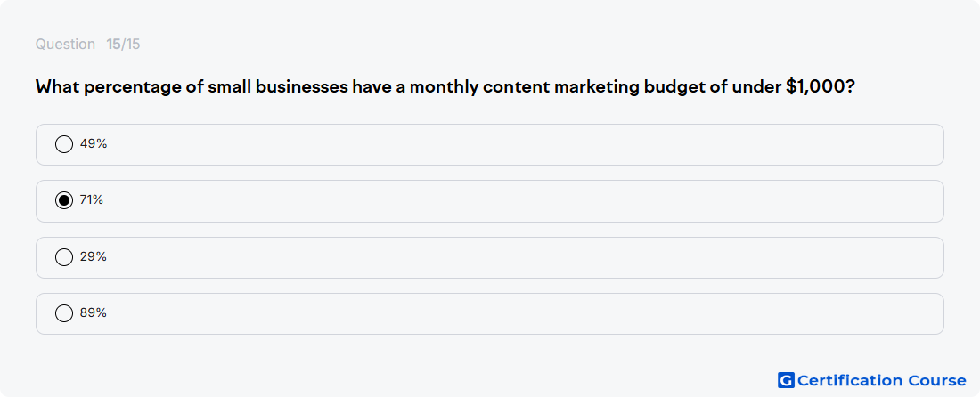
Task: Click the 89% answer text label
Action: 94,312
